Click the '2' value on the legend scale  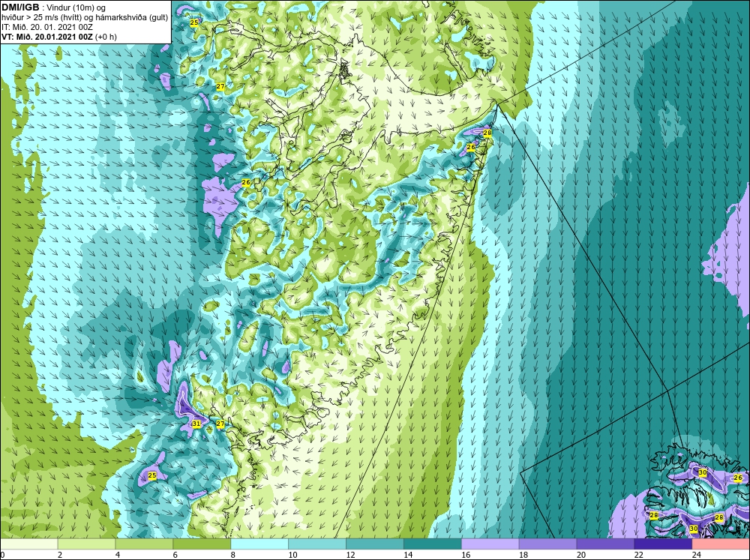pos(60,555)
